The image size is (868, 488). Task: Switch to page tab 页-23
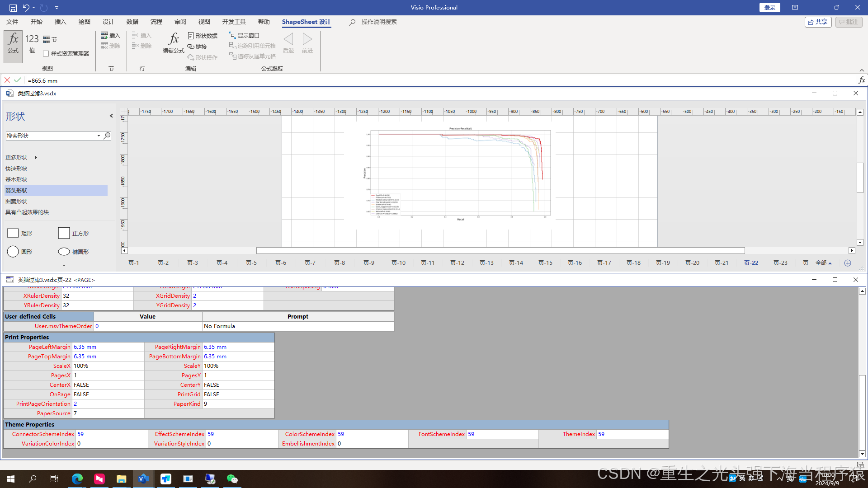point(780,263)
